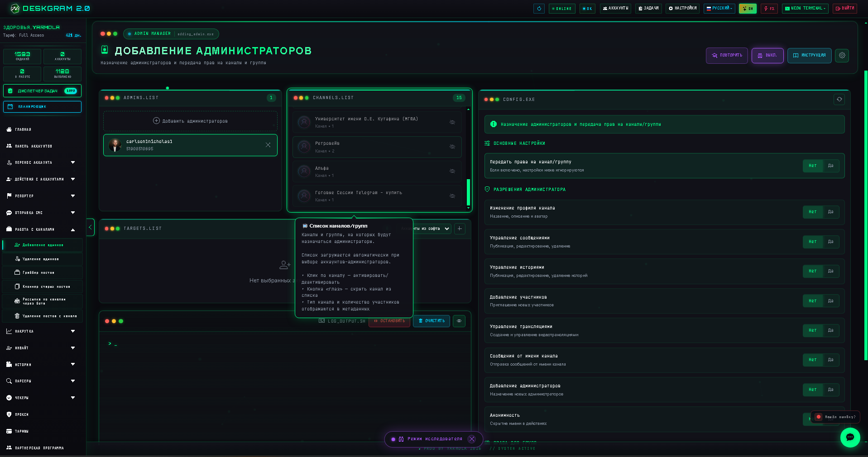Close Режим исследователя mode with its X

[x=472, y=439]
